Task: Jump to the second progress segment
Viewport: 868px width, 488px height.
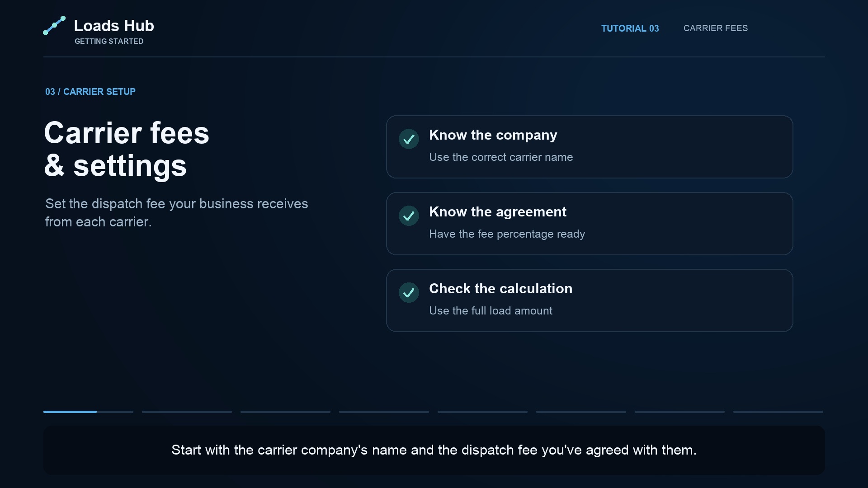Action: (187, 412)
